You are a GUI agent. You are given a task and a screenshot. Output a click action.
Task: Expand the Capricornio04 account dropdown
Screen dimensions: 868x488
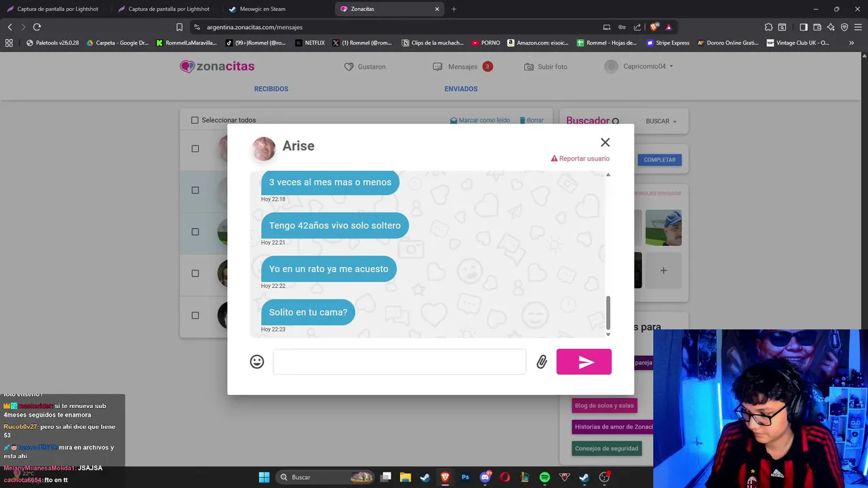point(639,66)
